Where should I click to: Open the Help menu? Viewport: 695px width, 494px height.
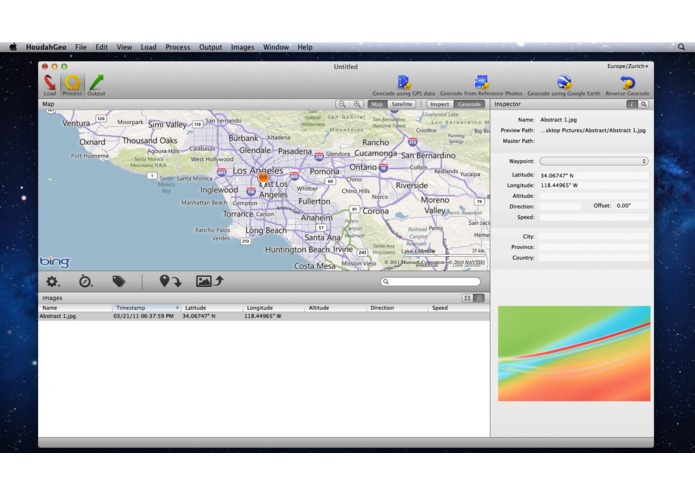tap(305, 47)
